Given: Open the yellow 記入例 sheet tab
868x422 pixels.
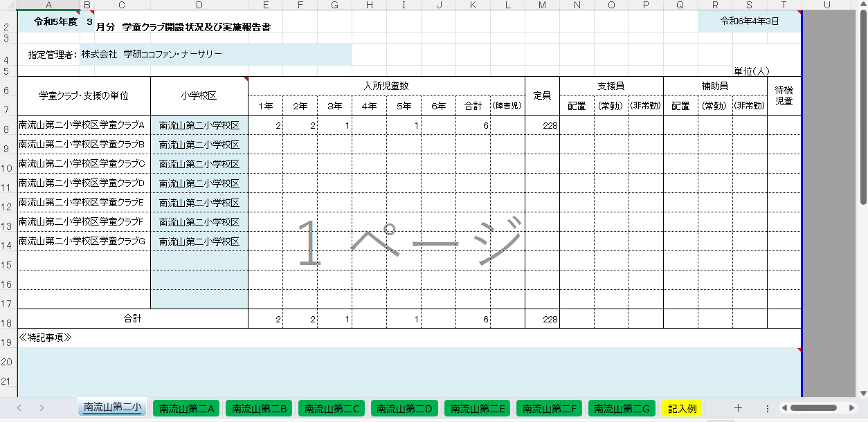Looking at the screenshot, I should 682,409.
